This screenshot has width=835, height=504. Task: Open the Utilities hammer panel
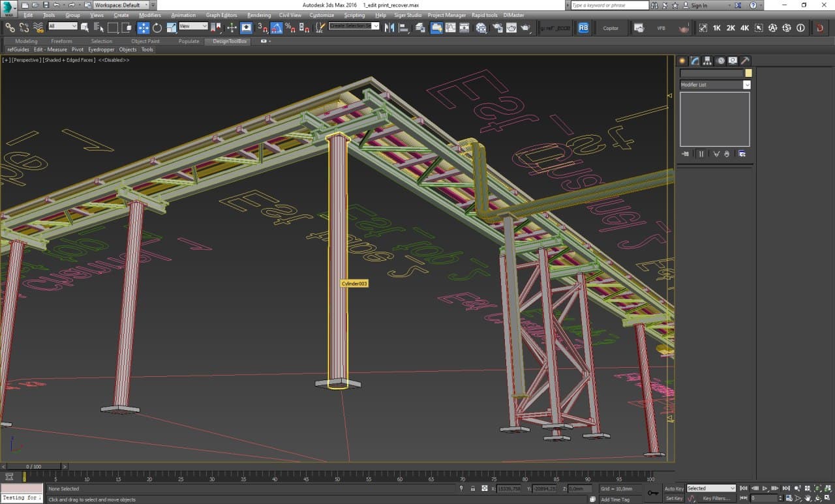coord(745,61)
